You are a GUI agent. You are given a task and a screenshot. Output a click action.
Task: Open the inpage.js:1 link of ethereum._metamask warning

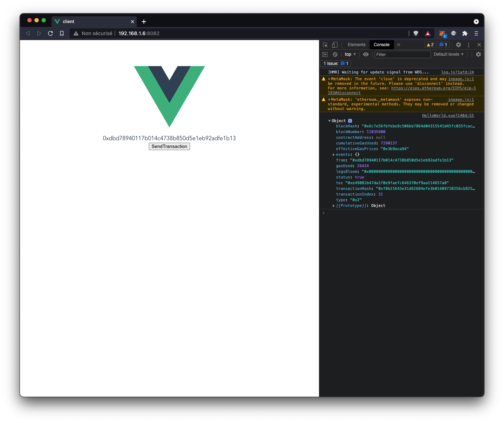[461, 100]
